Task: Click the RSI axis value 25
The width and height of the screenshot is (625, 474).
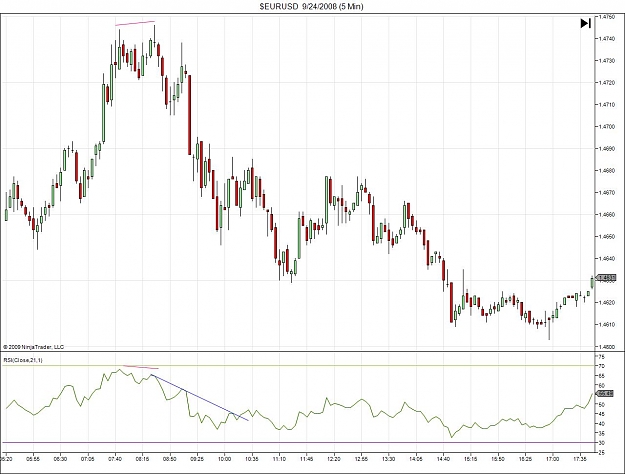Action: point(602,453)
